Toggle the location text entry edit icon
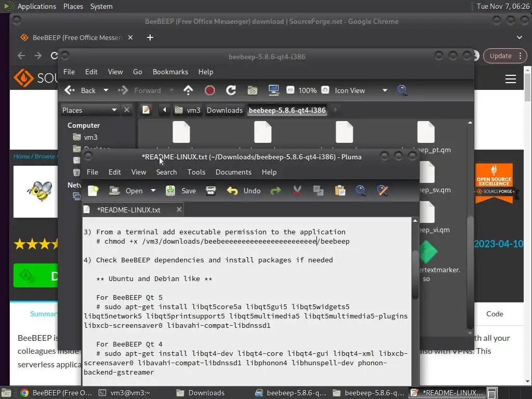This screenshot has width=532, height=399. [x=146, y=110]
